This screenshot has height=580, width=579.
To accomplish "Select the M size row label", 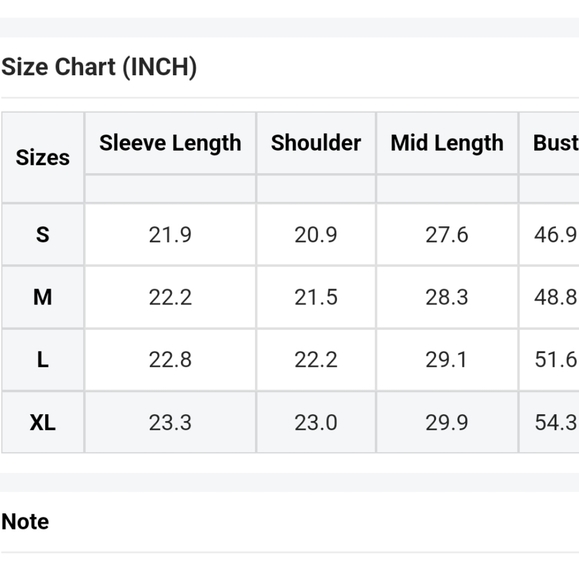I will click(x=43, y=297).
